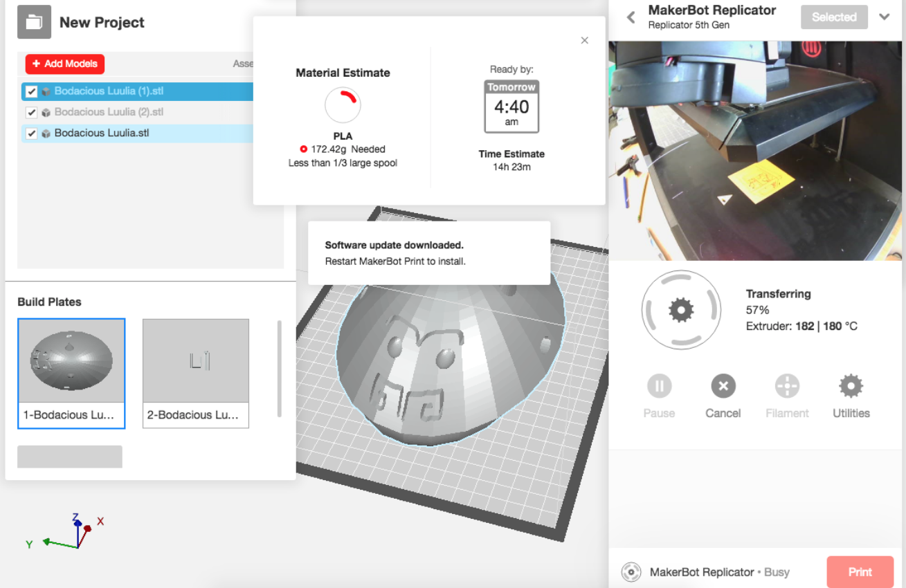Image resolution: width=906 pixels, height=588 pixels.
Task: Click the Time Estimate 14h 23m text
Action: [x=511, y=160]
